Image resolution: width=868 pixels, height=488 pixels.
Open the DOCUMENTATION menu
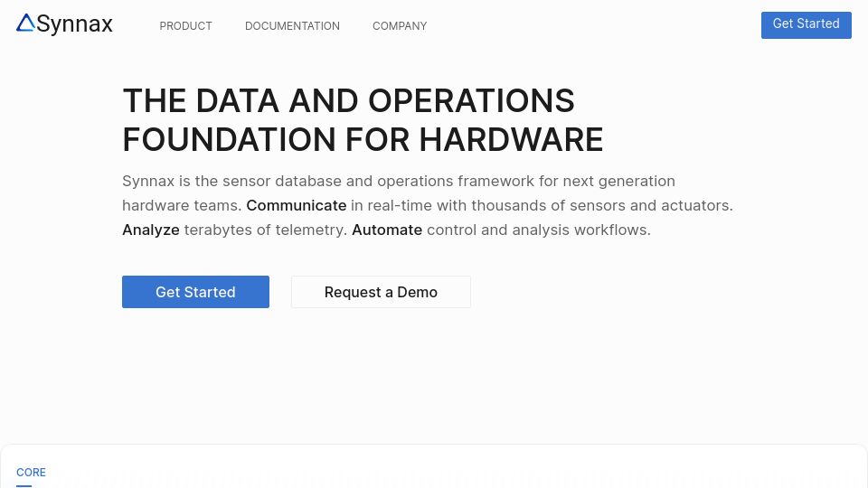tap(292, 26)
